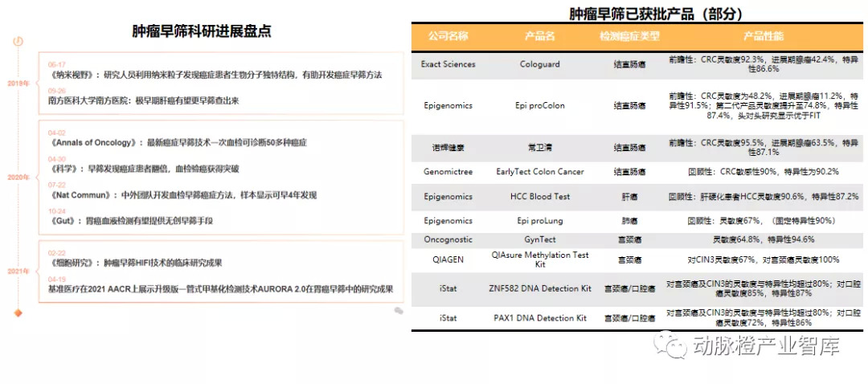The image size is (868, 384).
Task: Click Epigenomics in the HCC Blood Test row
Action: click(448, 197)
